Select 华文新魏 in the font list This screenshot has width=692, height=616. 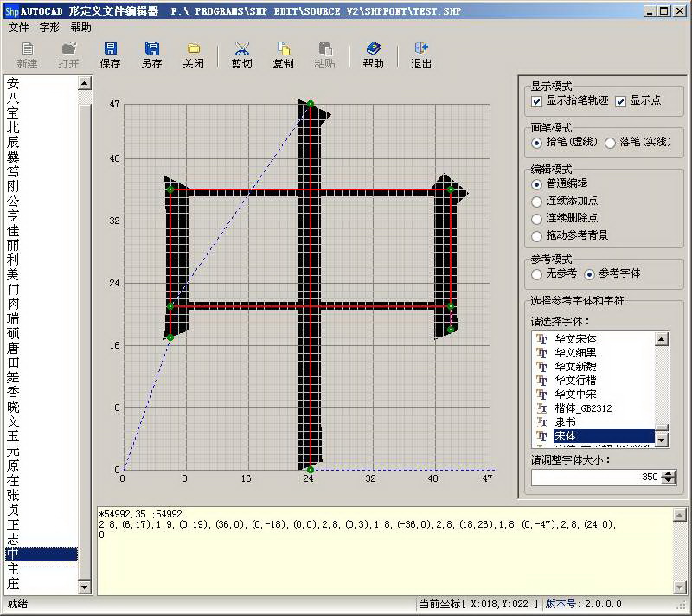pos(575,366)
